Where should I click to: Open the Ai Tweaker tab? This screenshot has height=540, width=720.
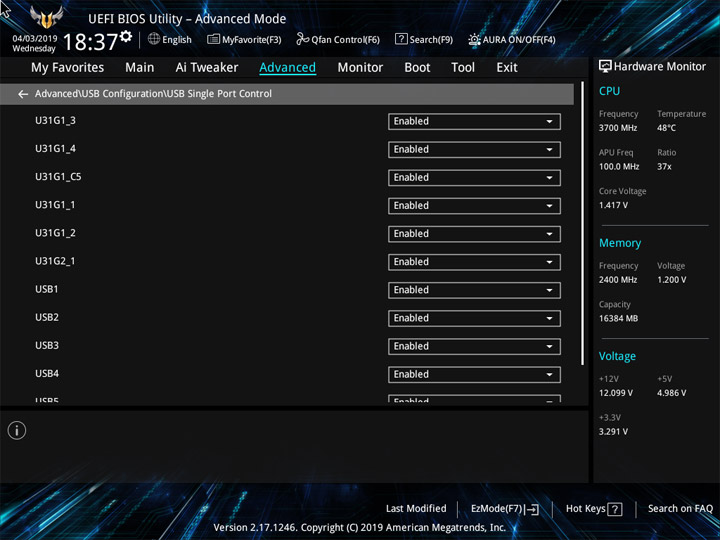[207, 68]
